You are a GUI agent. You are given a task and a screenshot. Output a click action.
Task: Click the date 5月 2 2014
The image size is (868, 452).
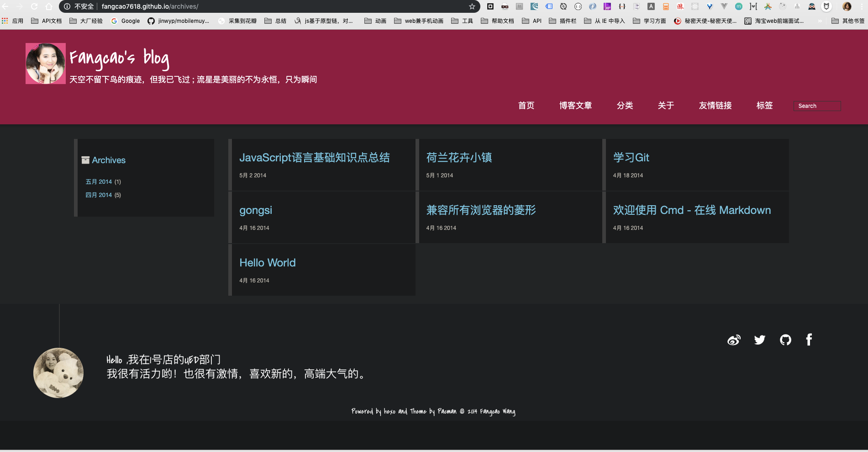tap(253, 175)
